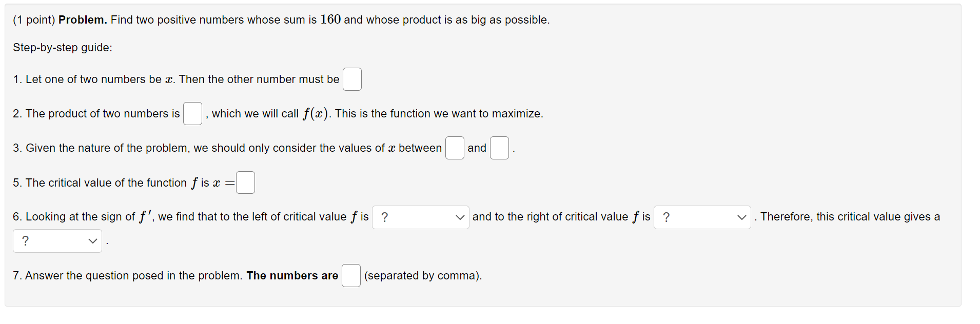Click the answer box after "The numbers are"
The image size is (980, 324).
pos(351,275)
